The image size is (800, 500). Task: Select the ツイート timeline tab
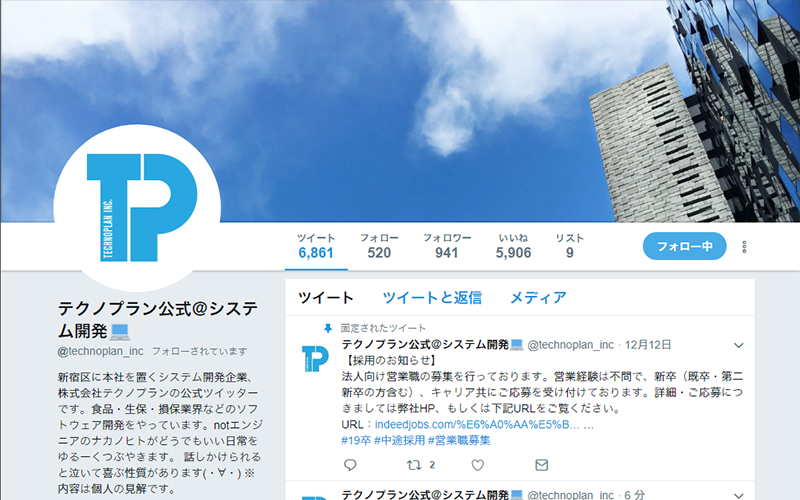326,297
